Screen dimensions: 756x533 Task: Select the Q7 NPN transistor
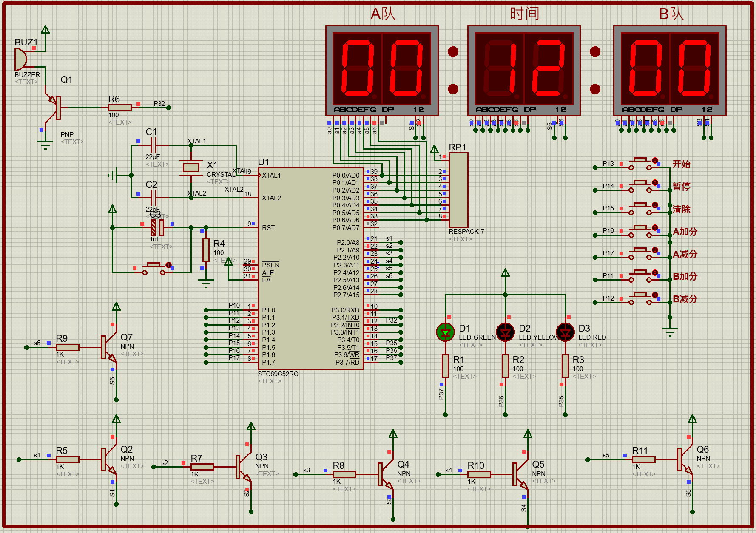pos(108,347)
